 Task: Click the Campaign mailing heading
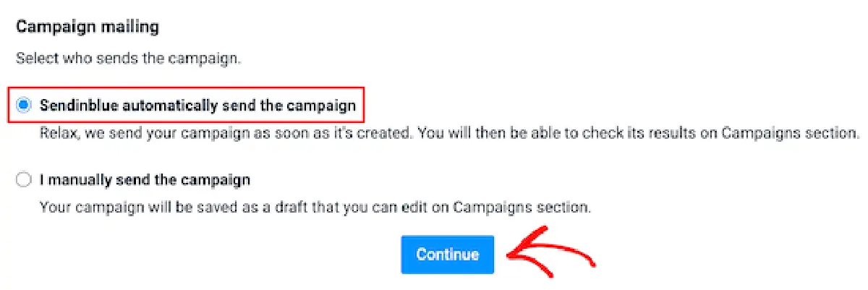click(x=88, y=27)
